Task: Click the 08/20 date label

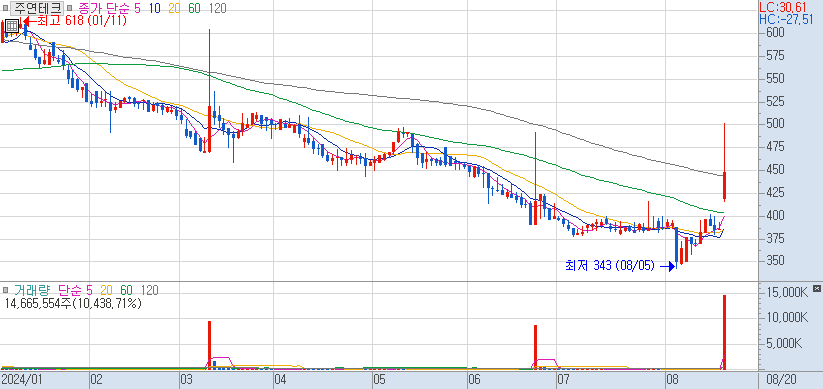Action: point(781,379)
